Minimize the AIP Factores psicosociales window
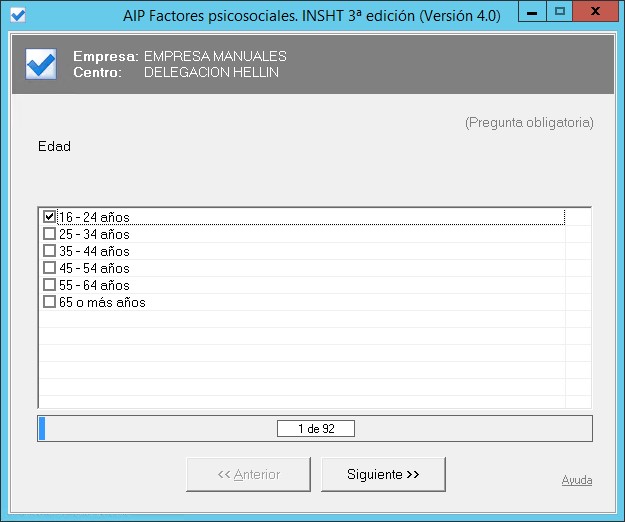 pos(532,12)
